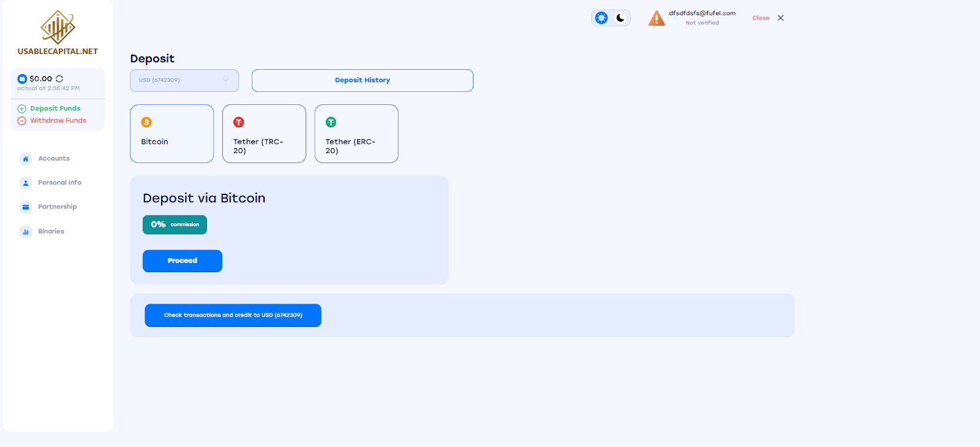Open Deposit History
Screen dimensions: 980x447
[x=362, y=80]
